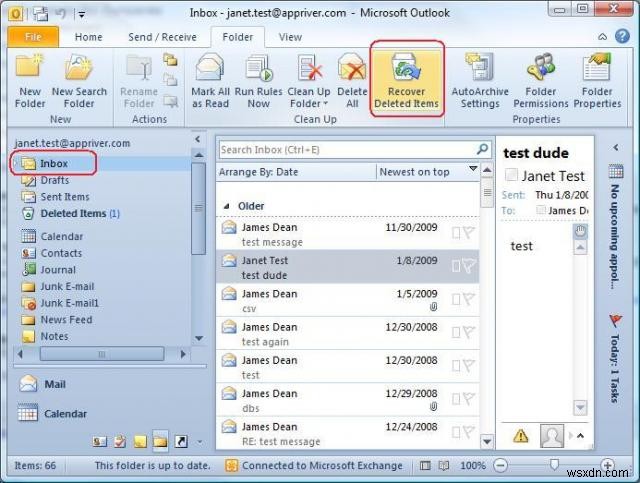This screenshot has height=483, width=640.
Task: Toggle category box on 12/29/2008 dbs message
Action: 456,399
